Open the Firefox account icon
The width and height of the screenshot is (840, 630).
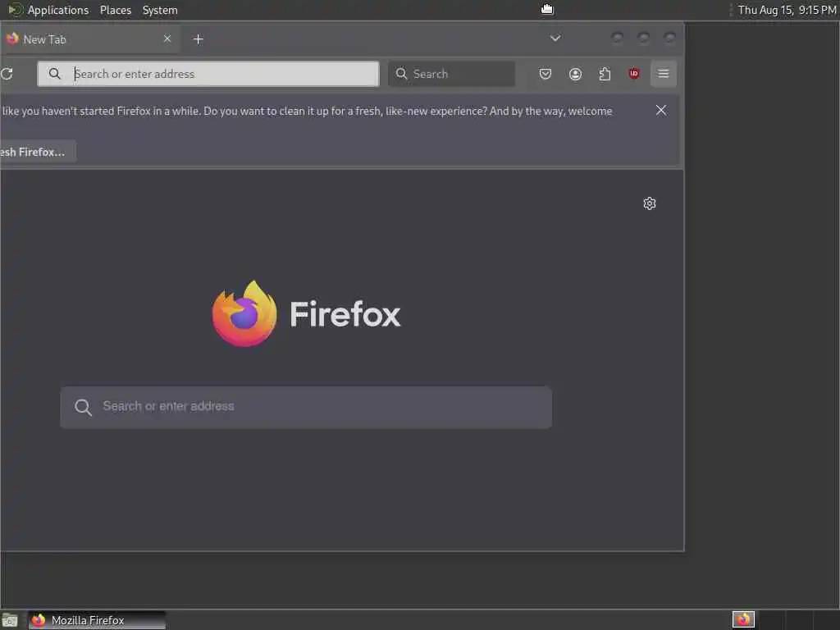[575, 74]
